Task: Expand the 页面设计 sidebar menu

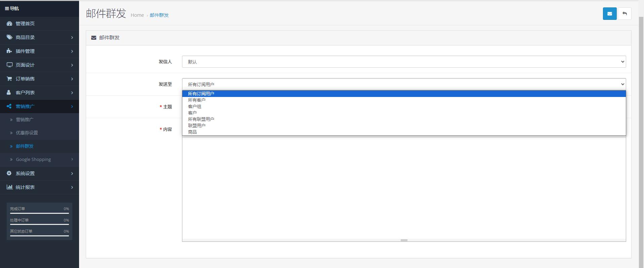Action: tap(39, 65)
